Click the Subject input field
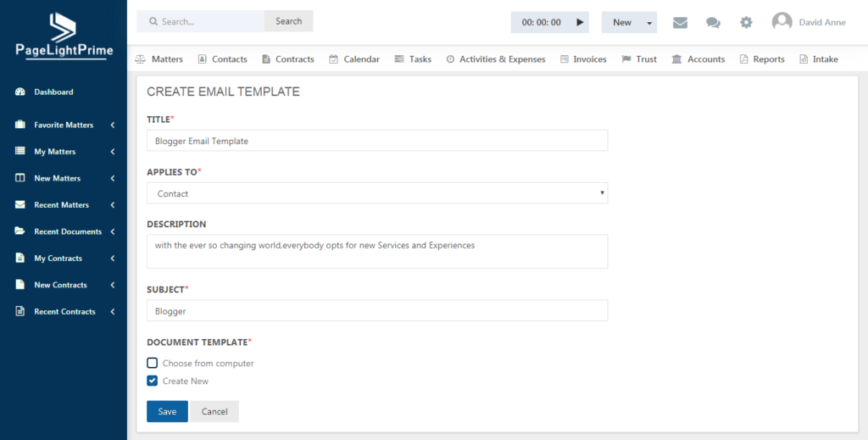868x440 pixels. (377, 310)
